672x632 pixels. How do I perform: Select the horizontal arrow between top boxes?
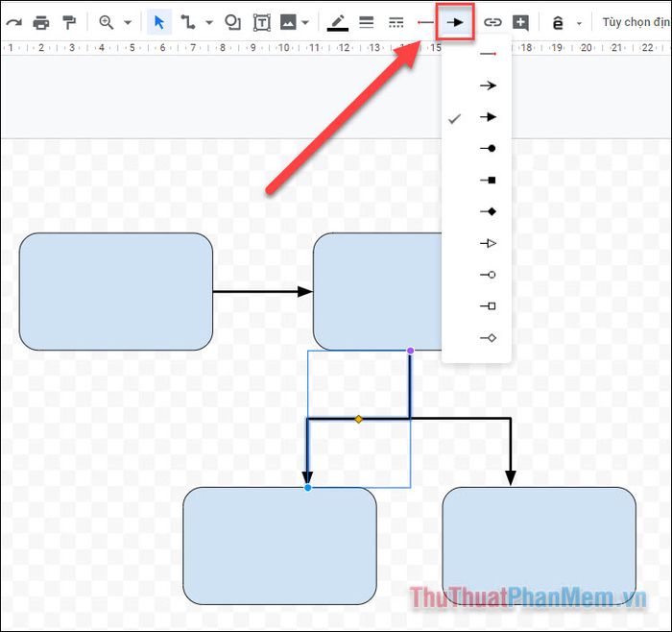pos(263,292)
